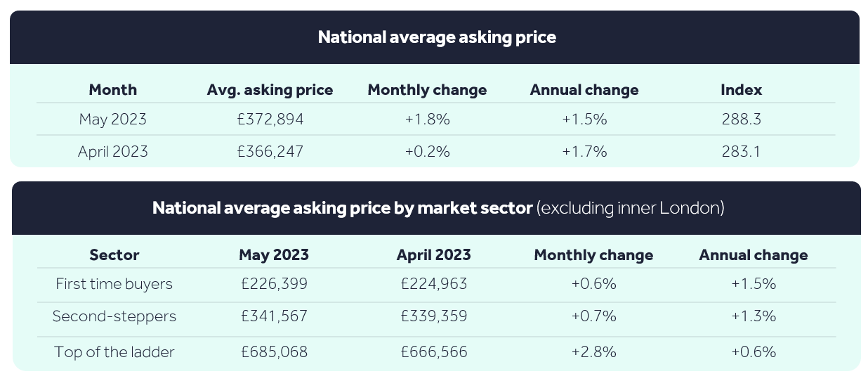Select the +2.8% monthly change value

[594, 351]
